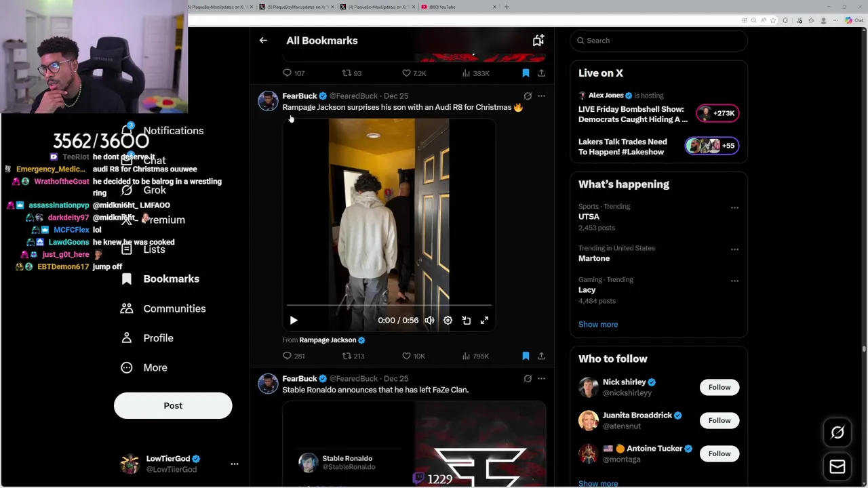868x488 pixels.
Task: Open Notifications in the sidebar
Action: (x=163, y=131)
